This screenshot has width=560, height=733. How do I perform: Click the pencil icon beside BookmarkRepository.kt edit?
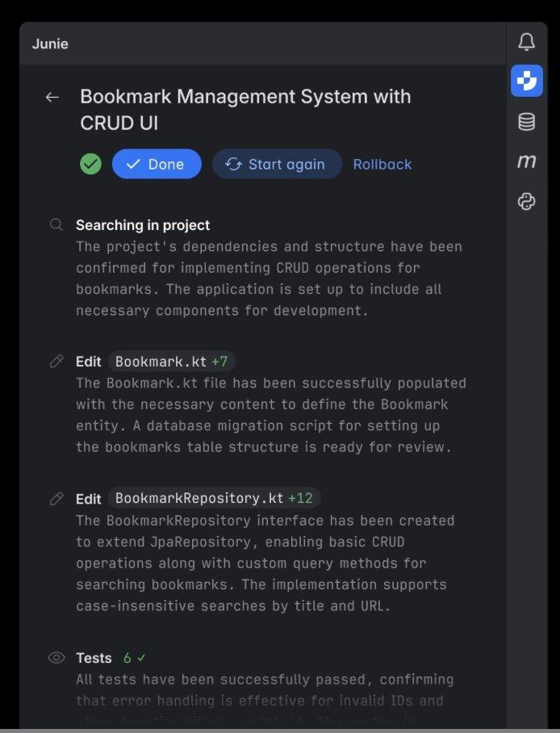tap(55, 499)
